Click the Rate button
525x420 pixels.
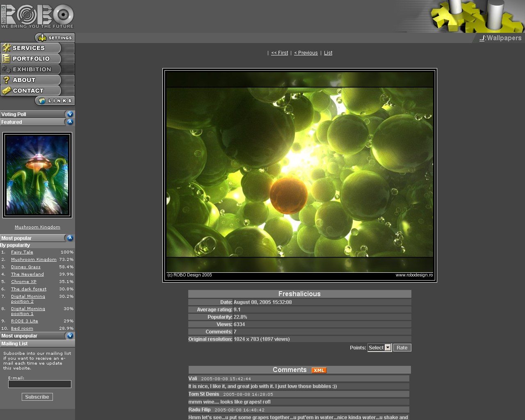tap(402, 348)
